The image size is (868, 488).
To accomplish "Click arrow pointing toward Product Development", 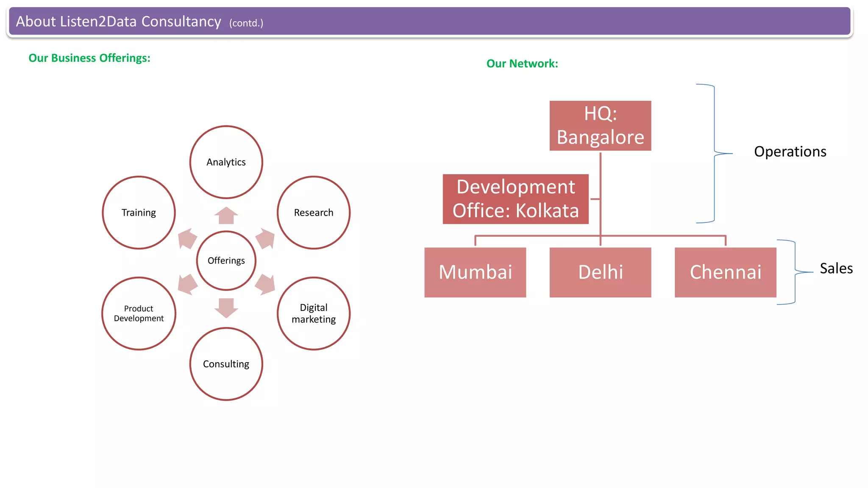I will point(187,284).
